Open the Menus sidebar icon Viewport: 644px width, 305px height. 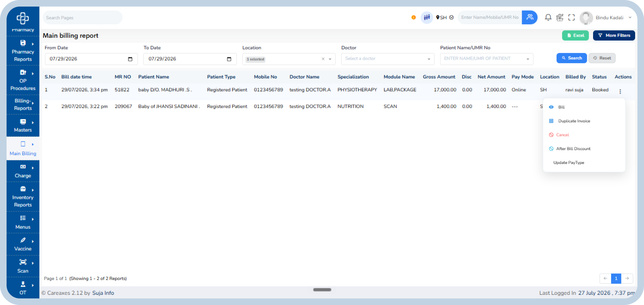click(x=23, y=218)
